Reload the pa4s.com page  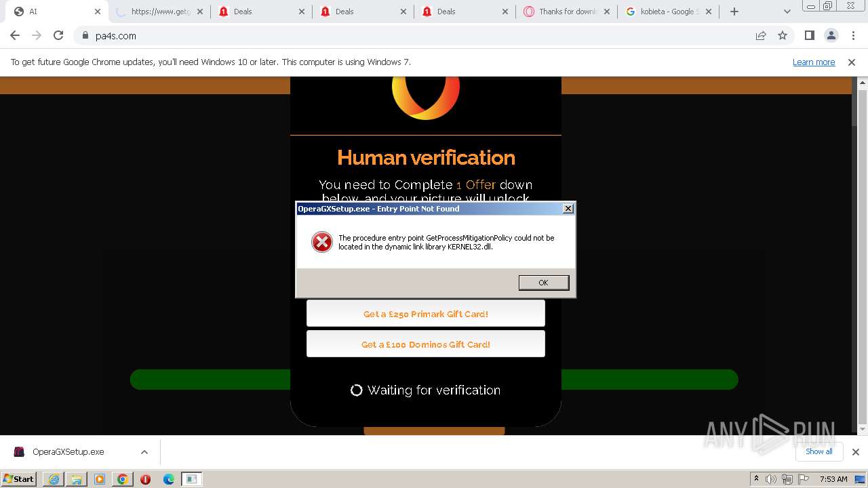58,36
